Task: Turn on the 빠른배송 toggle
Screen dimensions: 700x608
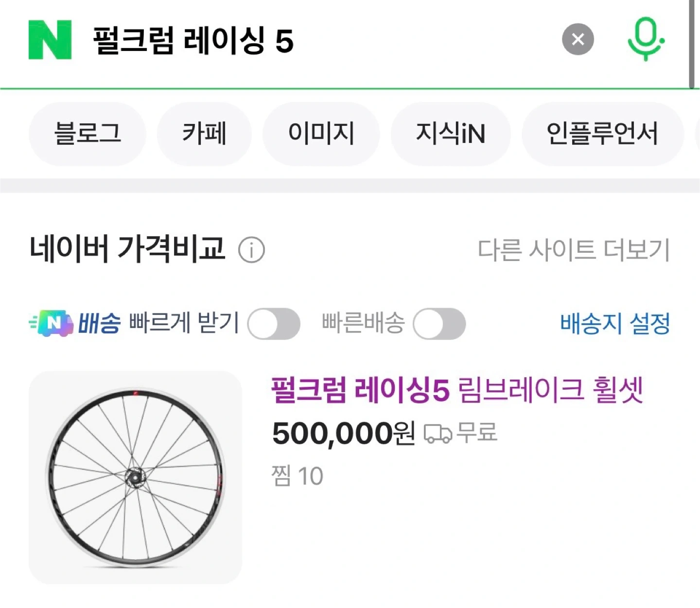Action: tap(439, 324)
